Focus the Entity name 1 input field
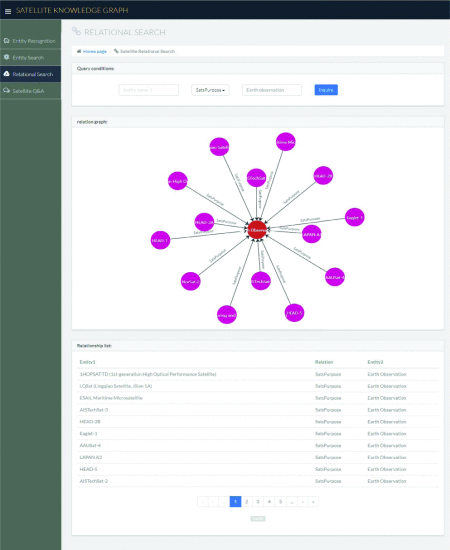 pos(149,90)
